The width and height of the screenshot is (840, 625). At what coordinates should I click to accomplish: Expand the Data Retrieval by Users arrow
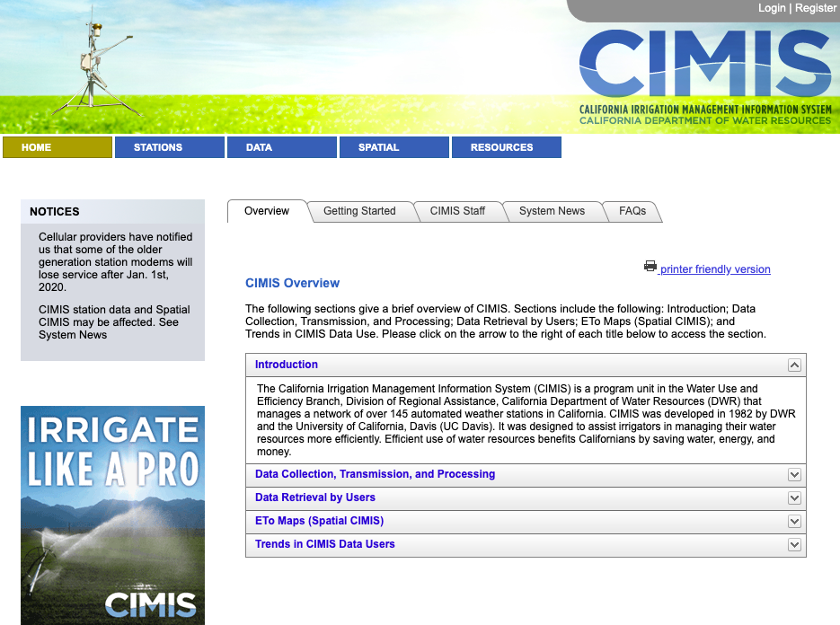coord(794,498)
